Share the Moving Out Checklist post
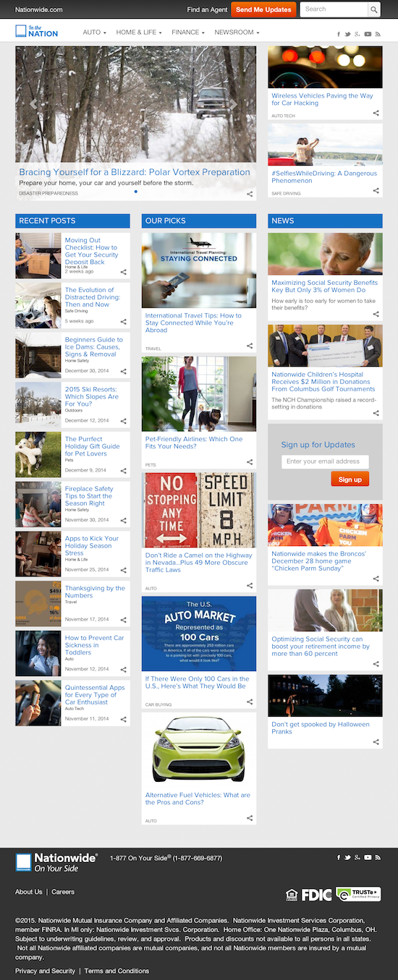Viewport: 398px width, 980px height. click(124, 272)
